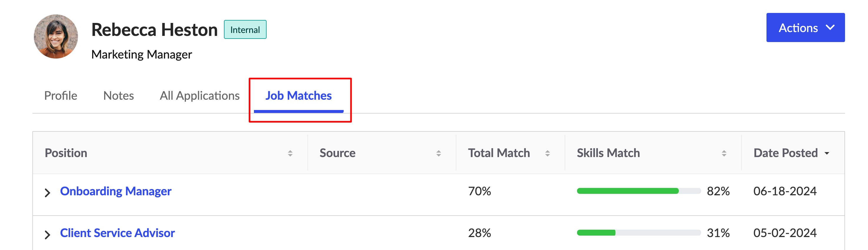Screen dimensions: 868x250
Task: Expand the Onboarding Manager row chevron
Action: pos(47,193)
